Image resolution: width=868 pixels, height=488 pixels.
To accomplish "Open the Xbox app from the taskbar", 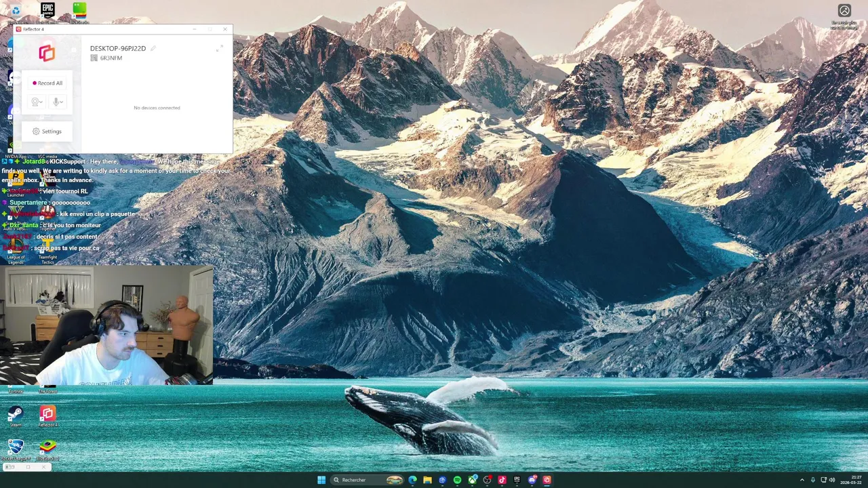I will coord(472,480).
